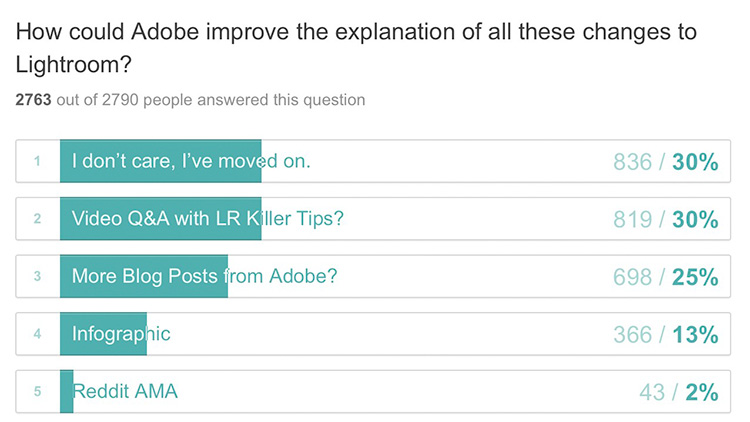750x422 pixels.
Task: Select row number 2 index
Action: pos(37,219)
